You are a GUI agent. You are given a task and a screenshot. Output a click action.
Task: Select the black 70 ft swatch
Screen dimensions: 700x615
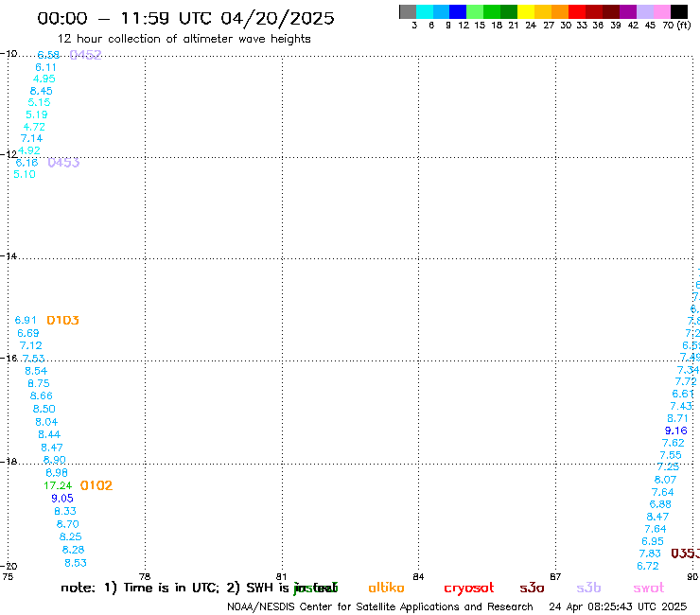679,11
